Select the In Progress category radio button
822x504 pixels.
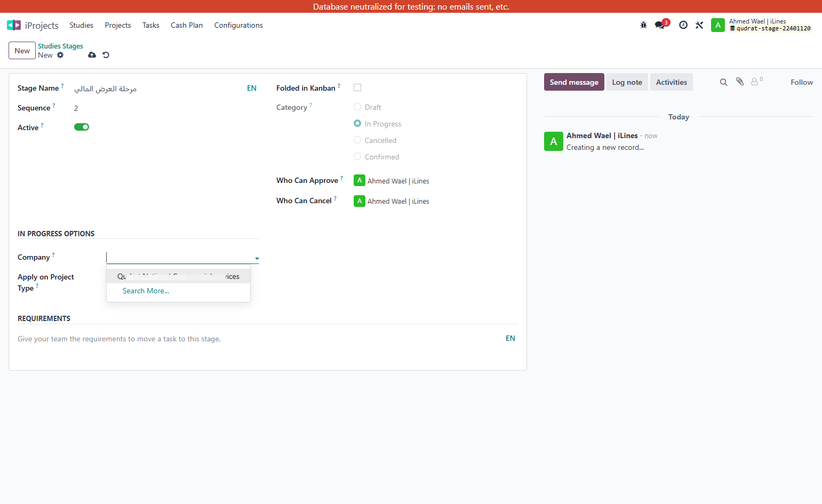pos(357,123)
